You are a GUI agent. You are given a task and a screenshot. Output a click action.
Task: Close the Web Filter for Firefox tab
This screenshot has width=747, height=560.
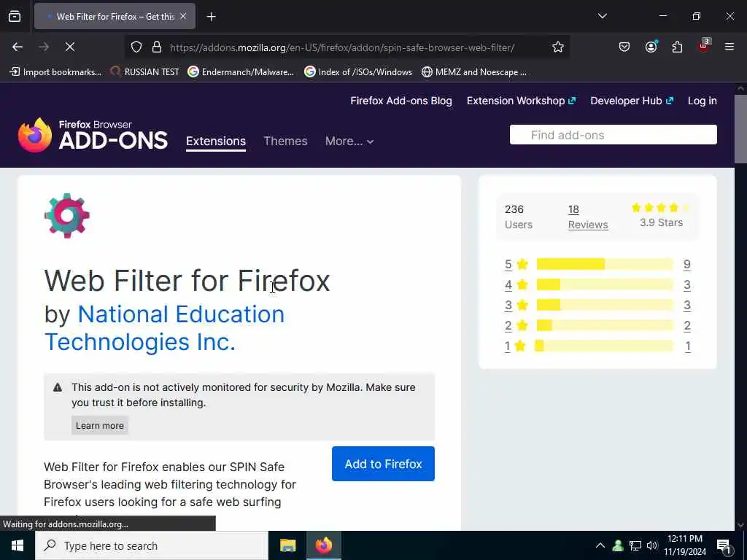183,16
